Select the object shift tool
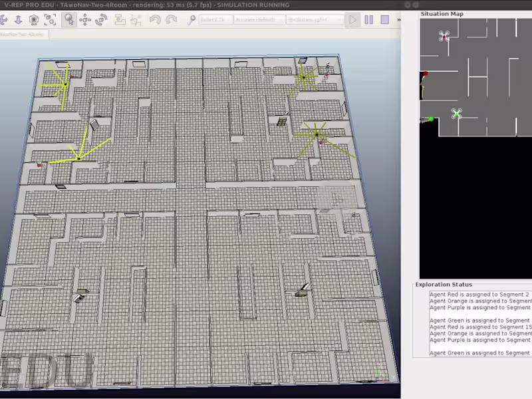The width and height of the screenshot is (532, 399). 85,19
